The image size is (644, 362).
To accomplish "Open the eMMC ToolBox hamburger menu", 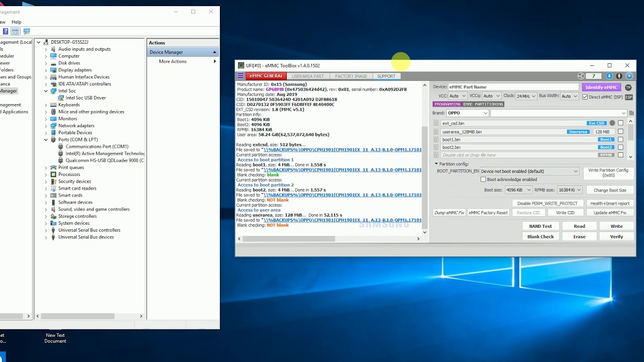I will point(240,76).
